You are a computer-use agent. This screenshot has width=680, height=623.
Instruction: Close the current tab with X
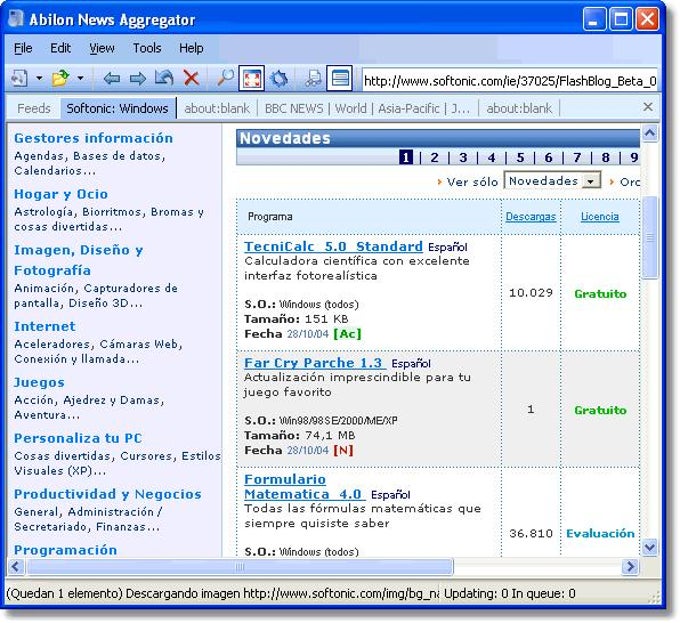(x=648, y=107)
